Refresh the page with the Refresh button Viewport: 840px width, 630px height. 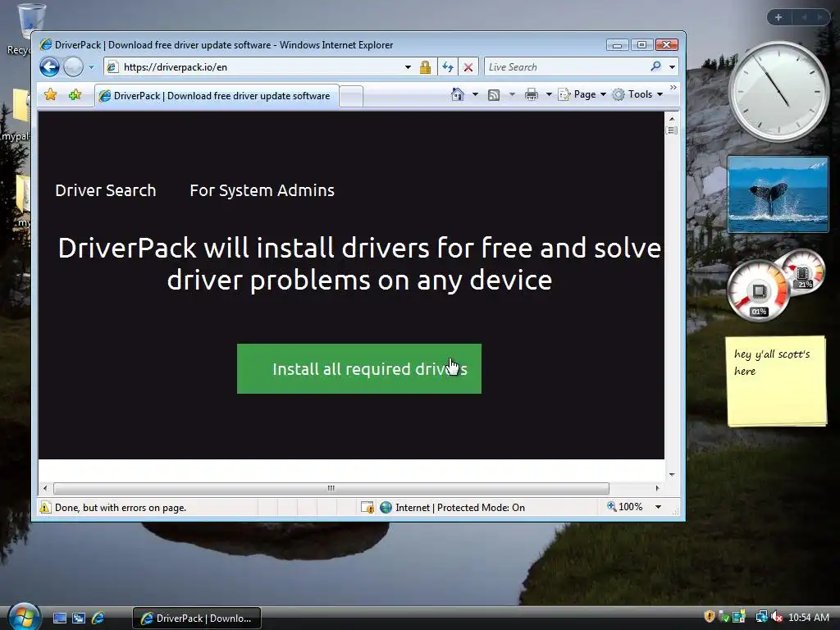[x=448, y=67]
